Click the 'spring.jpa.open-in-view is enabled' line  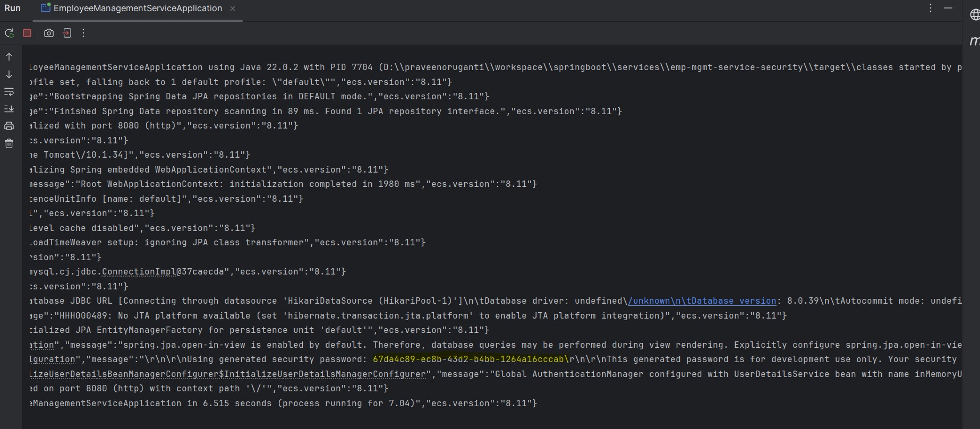[x=495, y=345]
